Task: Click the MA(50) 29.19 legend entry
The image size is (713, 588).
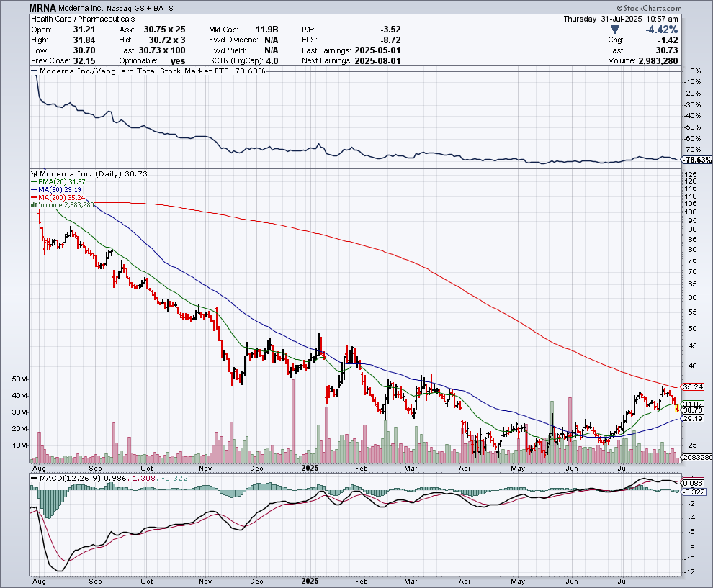Action: (x=56, y=189)
